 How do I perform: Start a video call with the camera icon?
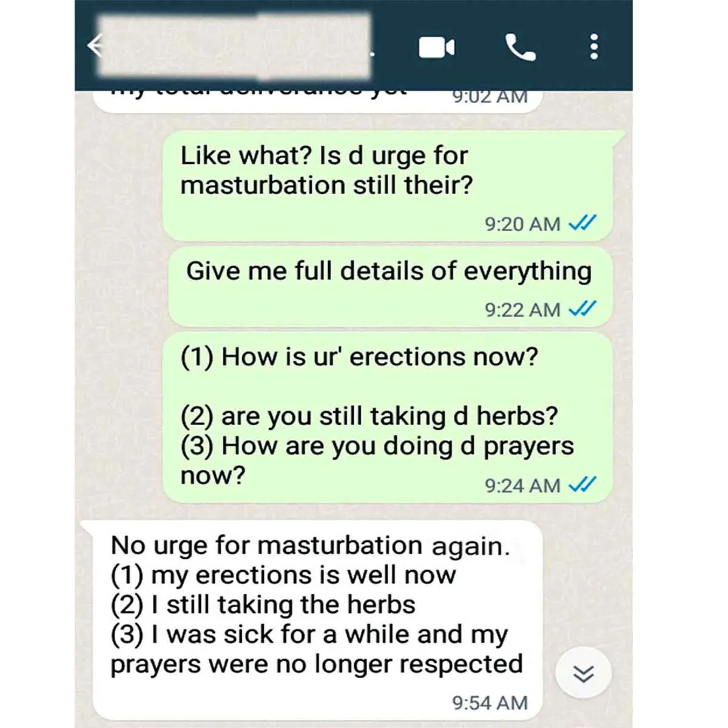(x=437, y=47)
